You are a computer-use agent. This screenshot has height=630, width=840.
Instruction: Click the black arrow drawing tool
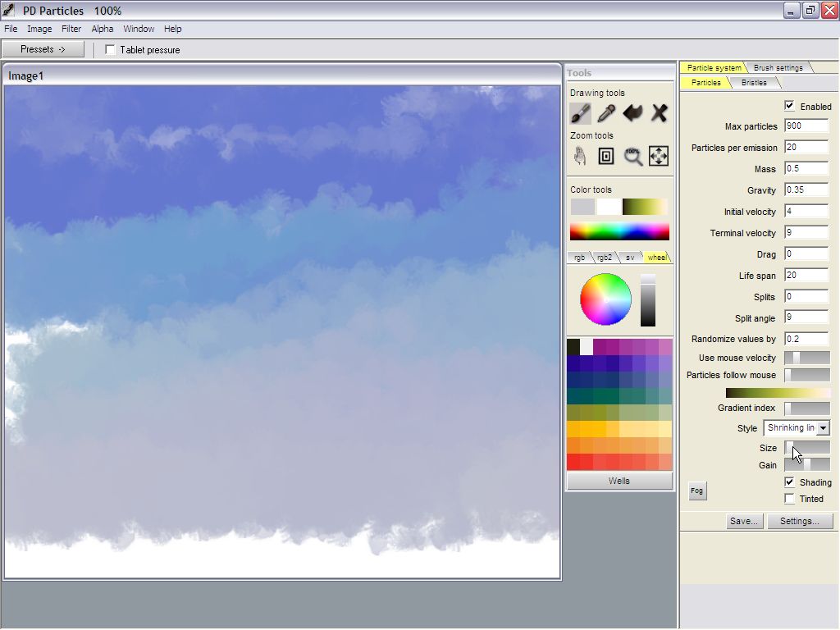coord(632,113)
